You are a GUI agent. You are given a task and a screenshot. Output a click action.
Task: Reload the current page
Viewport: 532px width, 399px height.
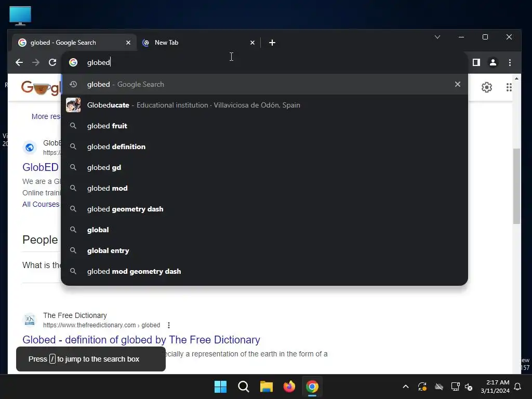coord(52,62)
